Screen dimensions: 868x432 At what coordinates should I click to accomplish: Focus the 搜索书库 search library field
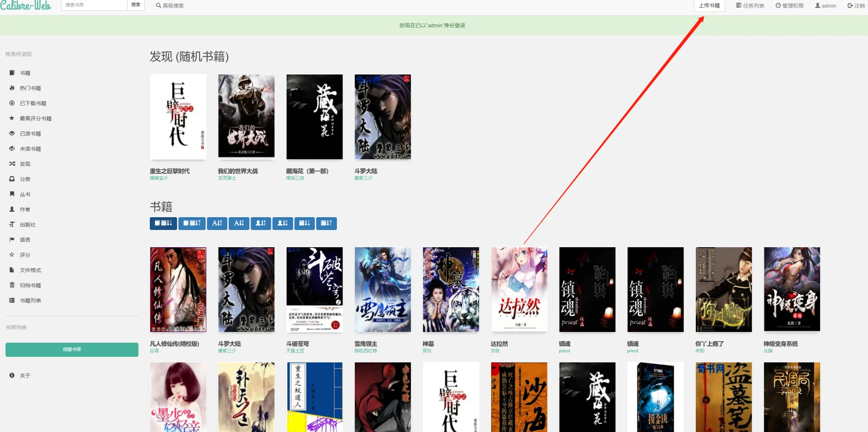coord(94,5)
